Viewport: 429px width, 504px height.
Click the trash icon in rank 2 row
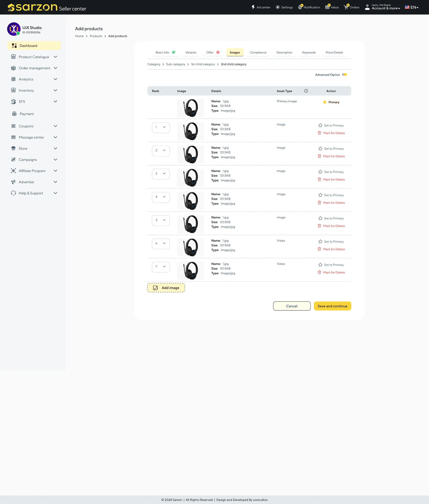pyautogui.click(x=319, y=156)
